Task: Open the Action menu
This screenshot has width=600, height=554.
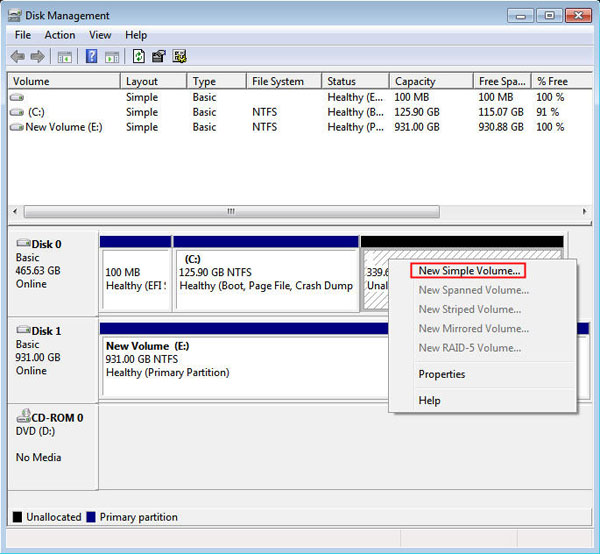Action: tap(60, 35)
